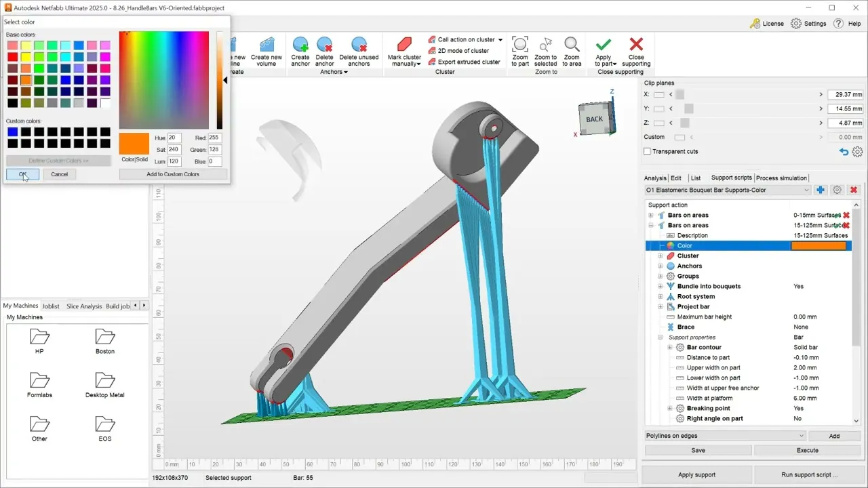Expand the Root system node
The height and width of the screenshot is (488, 868).
pos(660,297)
